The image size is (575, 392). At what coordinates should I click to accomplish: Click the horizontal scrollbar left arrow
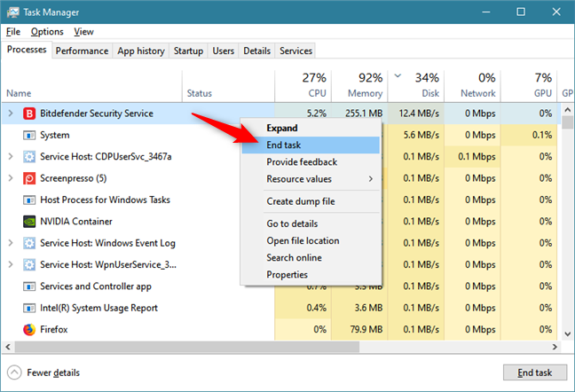(8, 347)
